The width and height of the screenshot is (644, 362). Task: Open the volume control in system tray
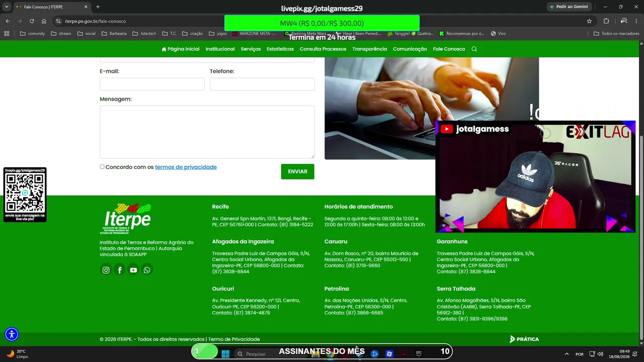(600, 354)
